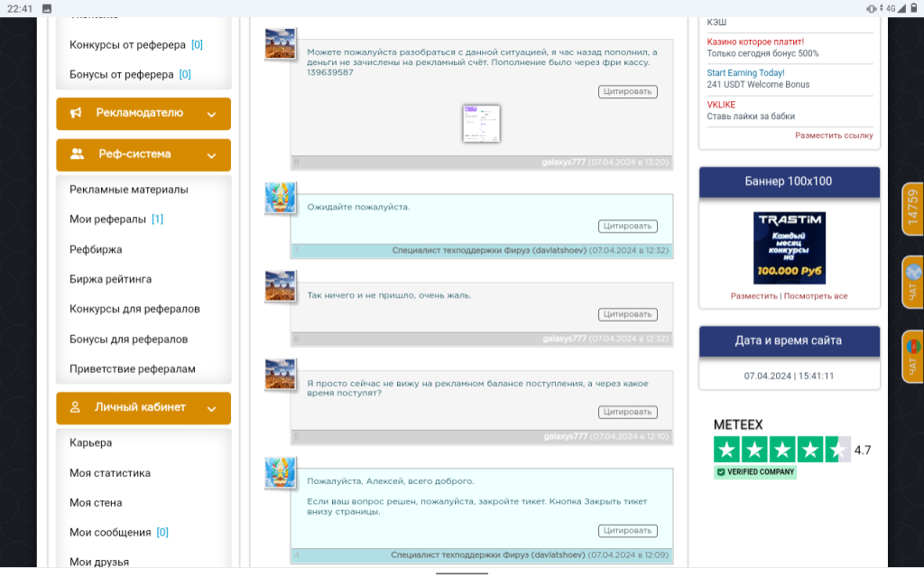Viewport: 924px width, 578px height.
Task: Click the people icon beside Реф-система
Action: click(x=77, y=154)
